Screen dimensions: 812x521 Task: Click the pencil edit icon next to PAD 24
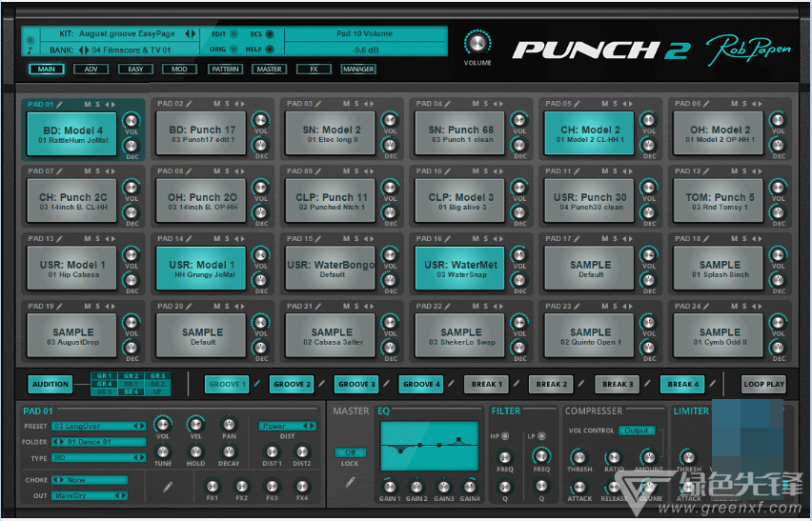(707, 307)
